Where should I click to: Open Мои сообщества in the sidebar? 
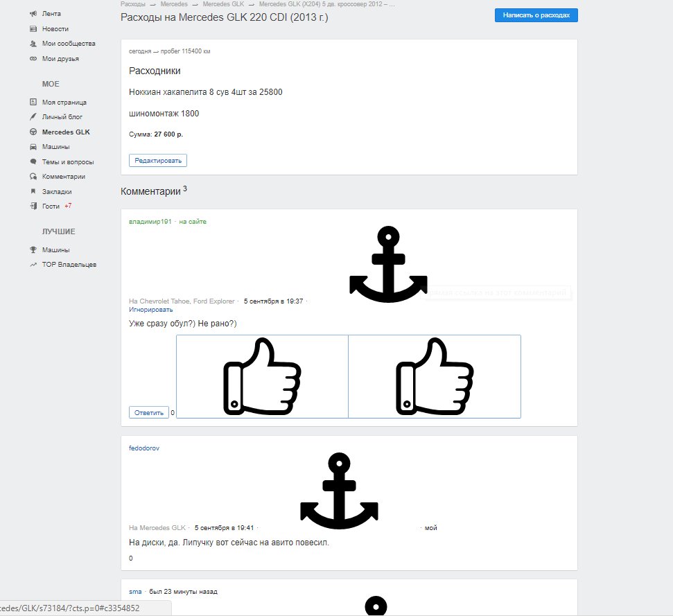point(69,44)
